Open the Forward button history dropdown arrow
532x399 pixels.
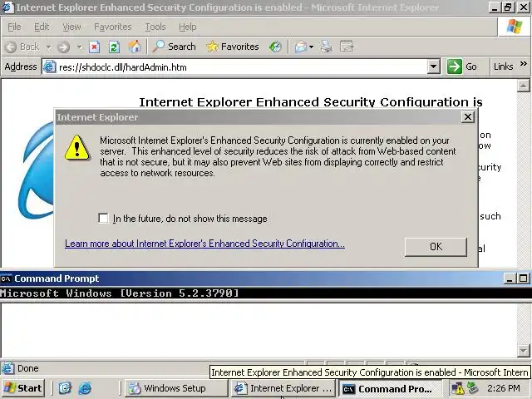(x=80, y=47)
